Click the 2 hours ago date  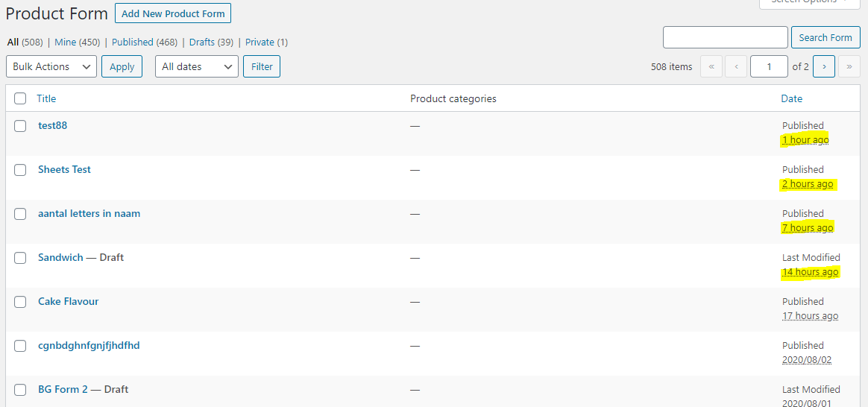[x=808, y=184]
